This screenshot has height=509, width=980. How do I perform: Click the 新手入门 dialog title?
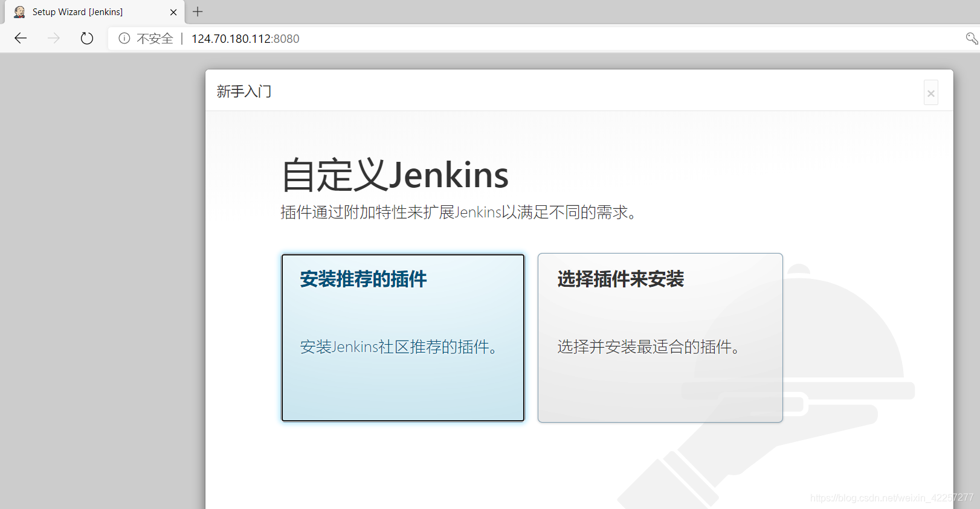(x=244, y=91)
